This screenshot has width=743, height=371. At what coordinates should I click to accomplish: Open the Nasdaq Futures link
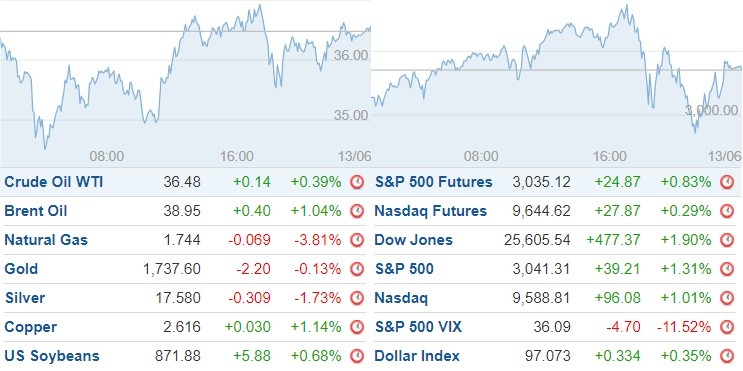(x=431, y=211)
